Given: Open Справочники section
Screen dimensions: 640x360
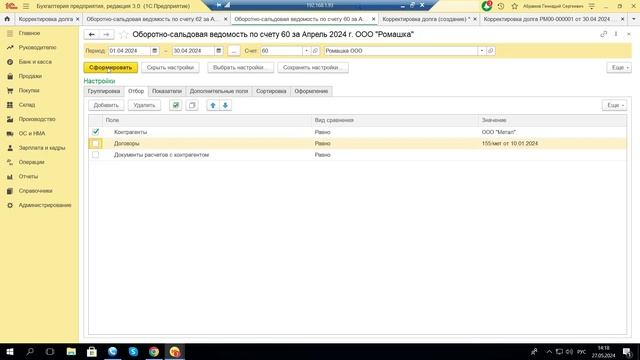Looking at the screenshot, I should (x=36, y=191).
